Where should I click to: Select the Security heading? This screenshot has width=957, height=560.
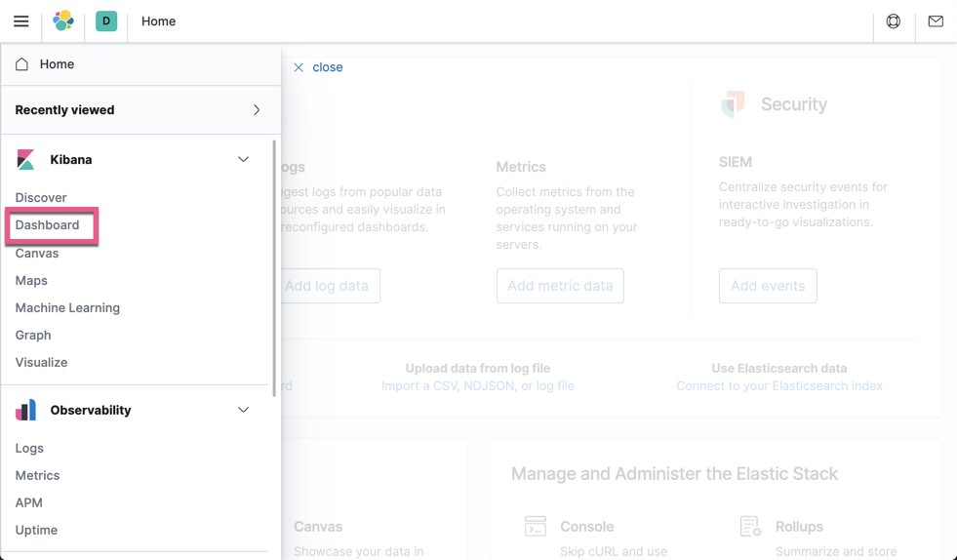click(794, 104)
